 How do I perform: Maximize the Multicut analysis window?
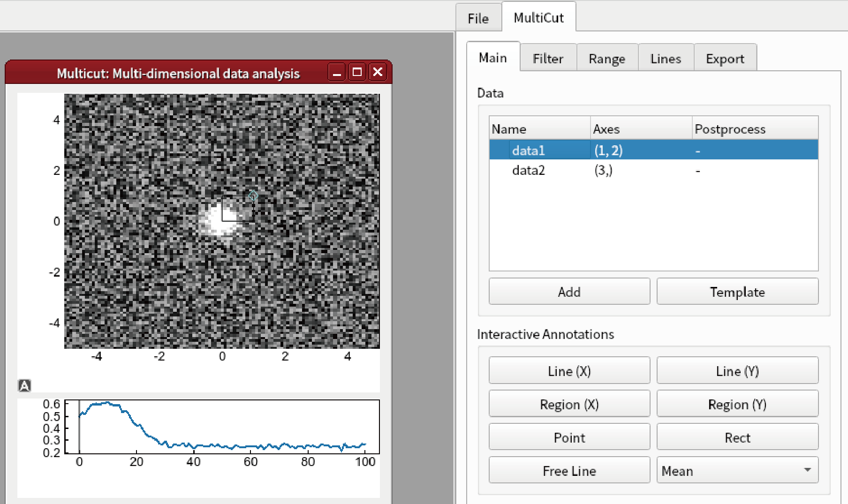coord(357,73)
